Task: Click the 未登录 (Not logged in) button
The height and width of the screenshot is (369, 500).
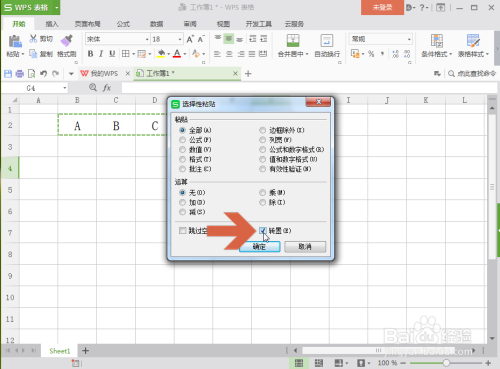Action: tap(382, 7)
